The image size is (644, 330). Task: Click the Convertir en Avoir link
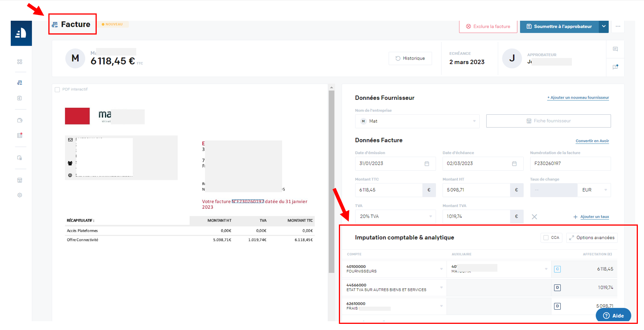pos(592,141)
